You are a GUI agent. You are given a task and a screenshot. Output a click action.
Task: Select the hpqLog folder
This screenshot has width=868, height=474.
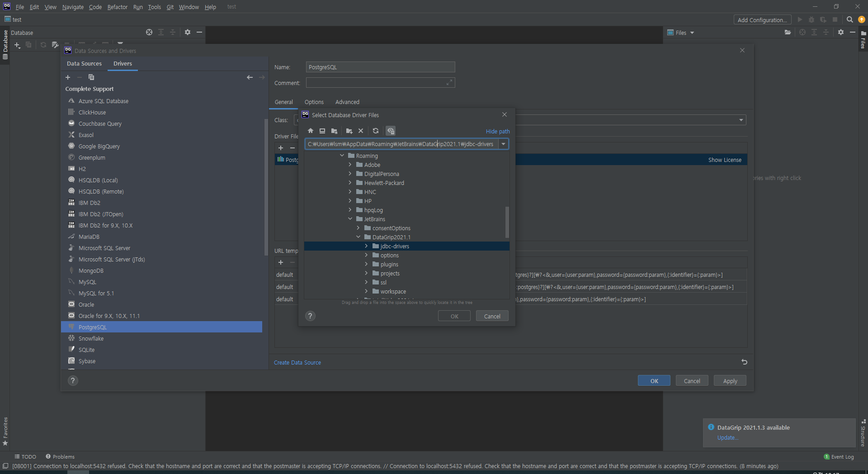[373, 210]
